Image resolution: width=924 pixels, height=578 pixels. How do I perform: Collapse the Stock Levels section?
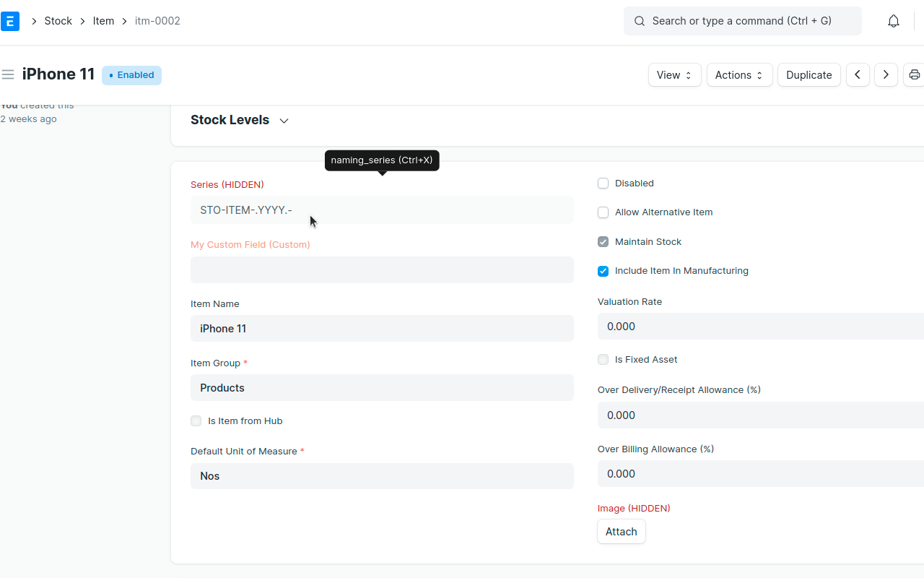tap(284, 121)
